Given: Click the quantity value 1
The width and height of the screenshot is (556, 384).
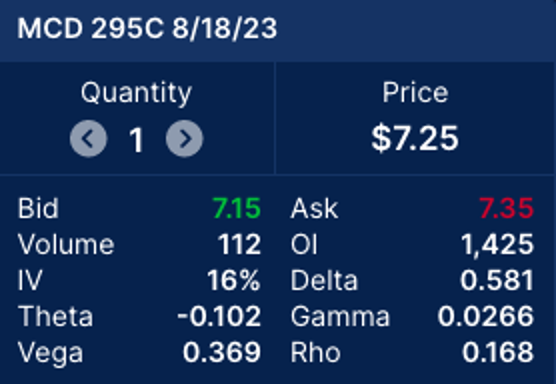Looking at the screenshot, I should coord(136,140).
